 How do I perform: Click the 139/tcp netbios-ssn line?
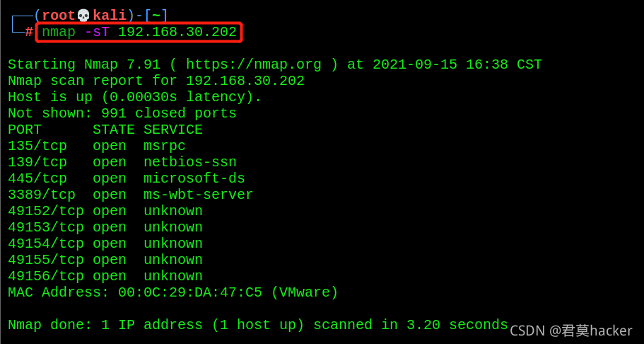[122, 162]
